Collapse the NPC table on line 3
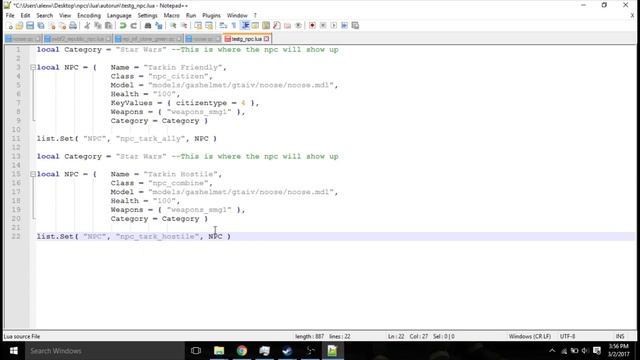The height and width of the screenshot is (360, 640). (33, 67)
